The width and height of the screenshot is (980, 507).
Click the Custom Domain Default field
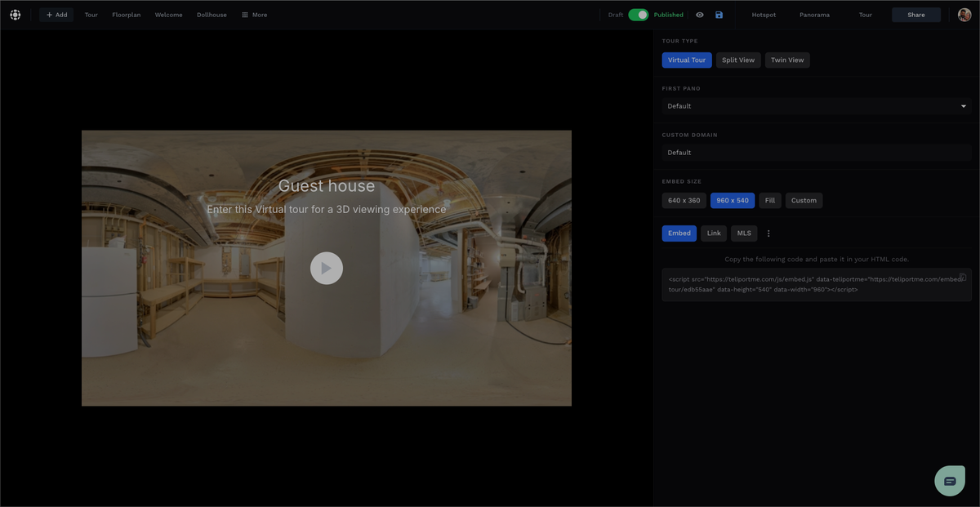(817, 153)
